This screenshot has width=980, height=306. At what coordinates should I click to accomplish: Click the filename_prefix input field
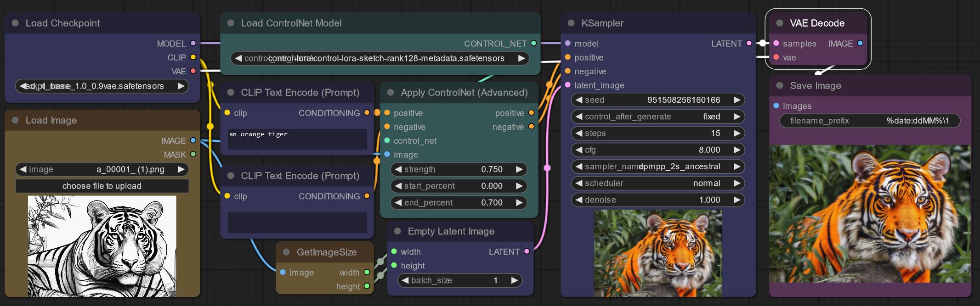click(x=870, y=121)
